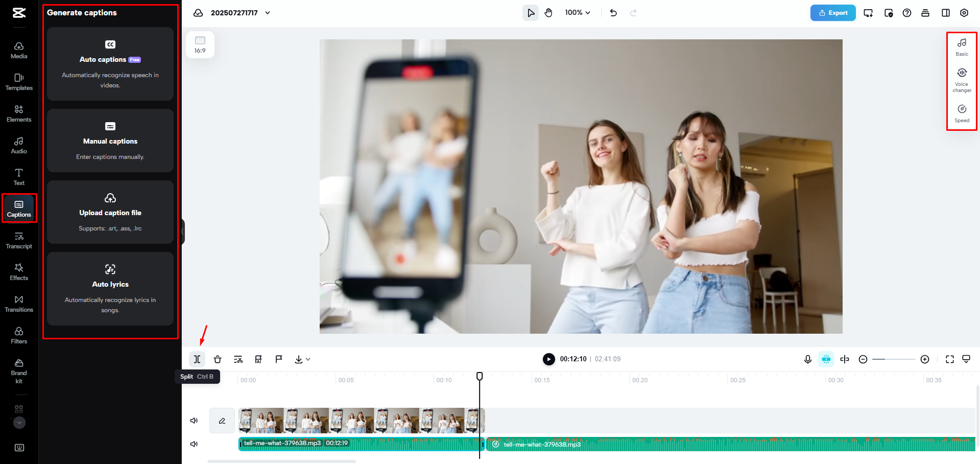Open the Speed panel
Screen dimensions: 980x464
click(x=962, y=113)
